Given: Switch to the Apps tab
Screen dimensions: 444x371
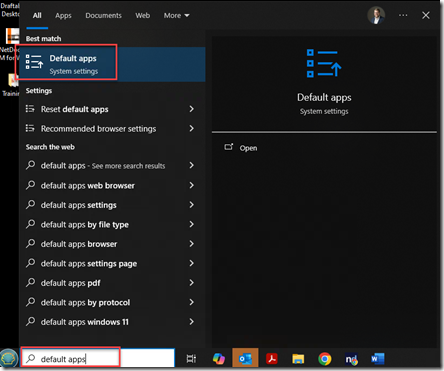Looking at the screenshot, I should [63, 16].
